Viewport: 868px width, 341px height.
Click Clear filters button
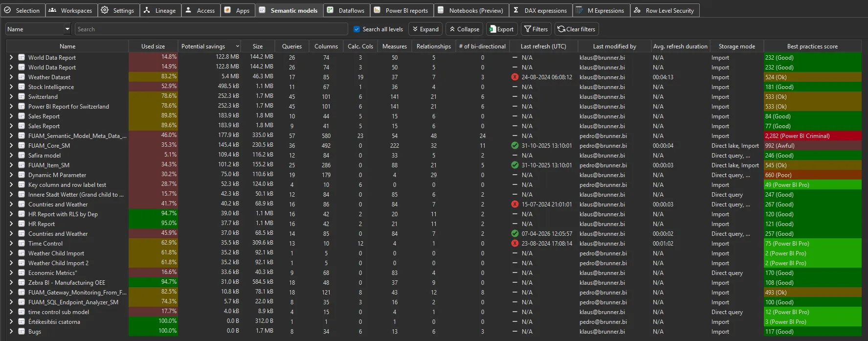point(577,29)
